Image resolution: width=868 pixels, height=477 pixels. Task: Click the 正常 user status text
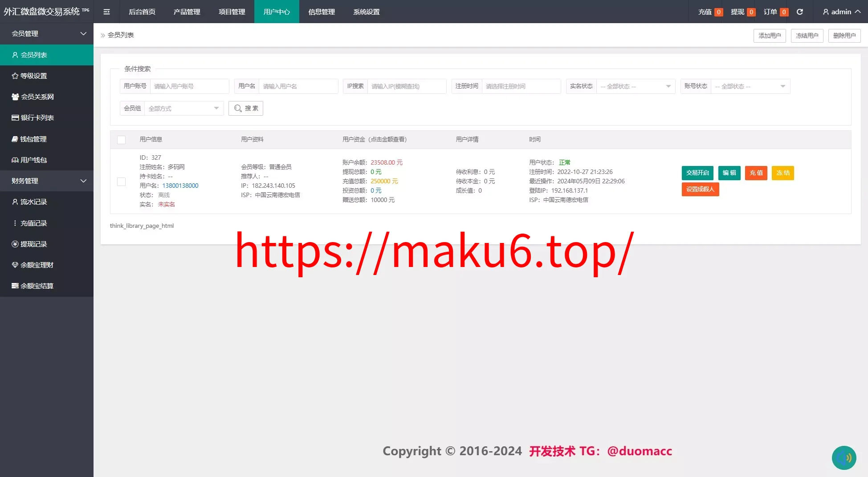coord(565,162)
